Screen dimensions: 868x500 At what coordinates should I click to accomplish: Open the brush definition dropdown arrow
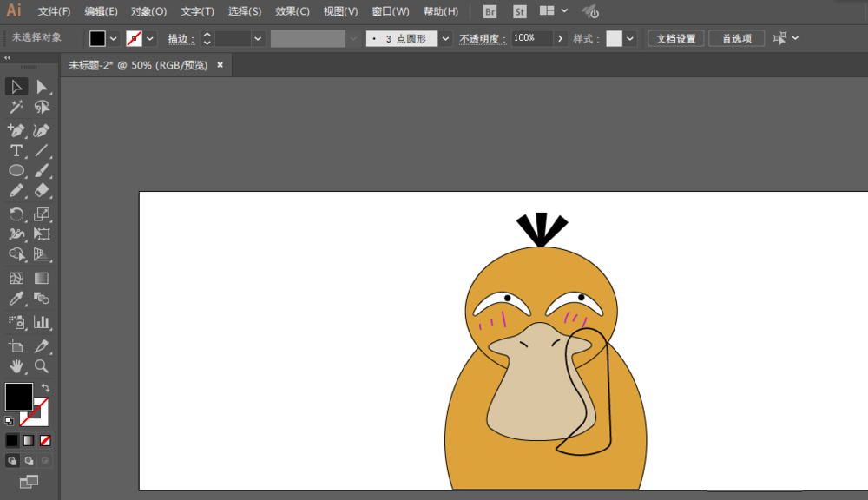[x=445, y=39]
